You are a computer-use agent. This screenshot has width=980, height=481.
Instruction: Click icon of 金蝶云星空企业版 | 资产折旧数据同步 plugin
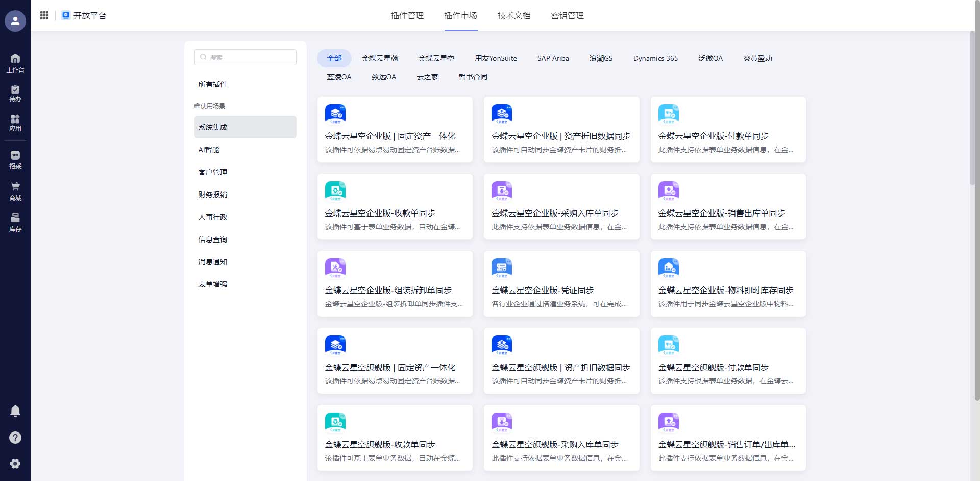coord(502,114)
